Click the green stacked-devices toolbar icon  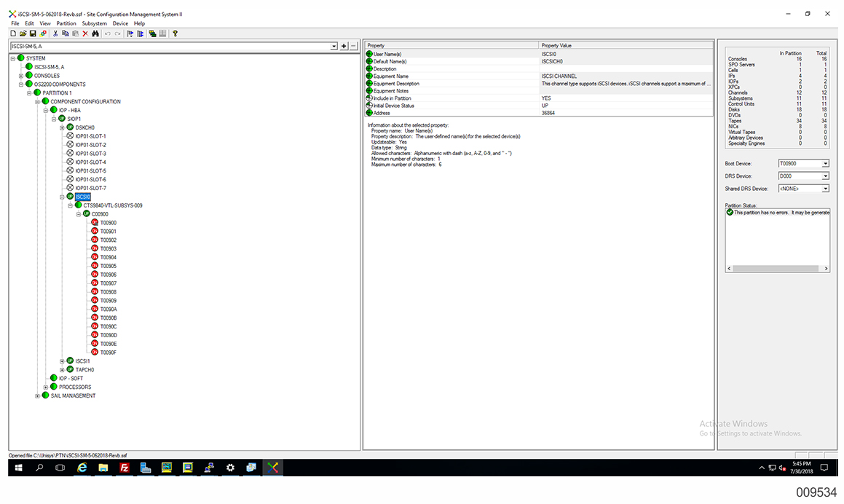tap(153, 34)
